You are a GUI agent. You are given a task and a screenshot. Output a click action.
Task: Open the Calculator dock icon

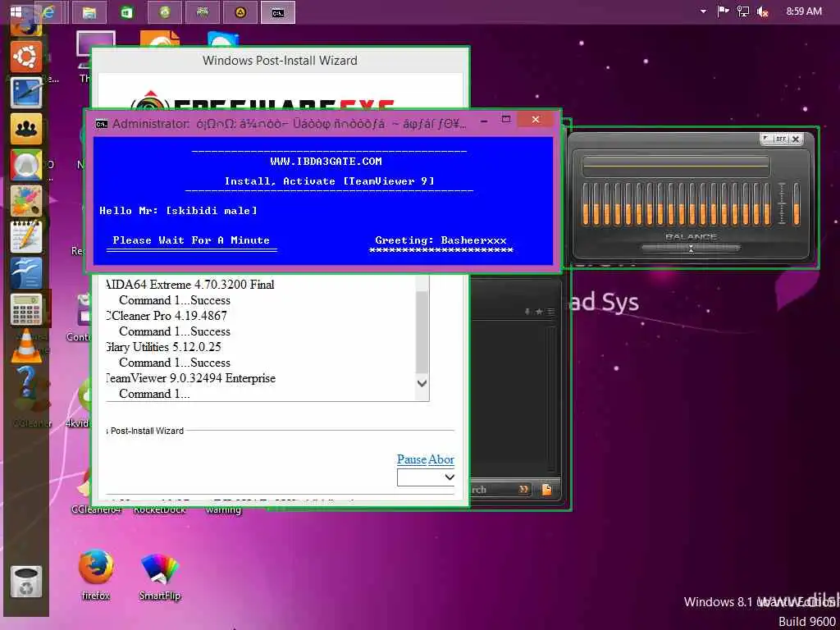25,309
